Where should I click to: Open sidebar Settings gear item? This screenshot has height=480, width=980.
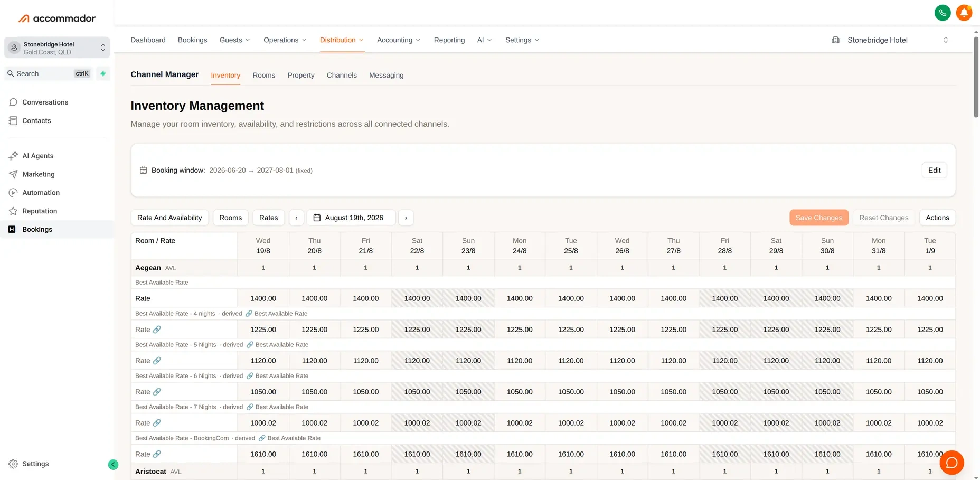[35, 464]
